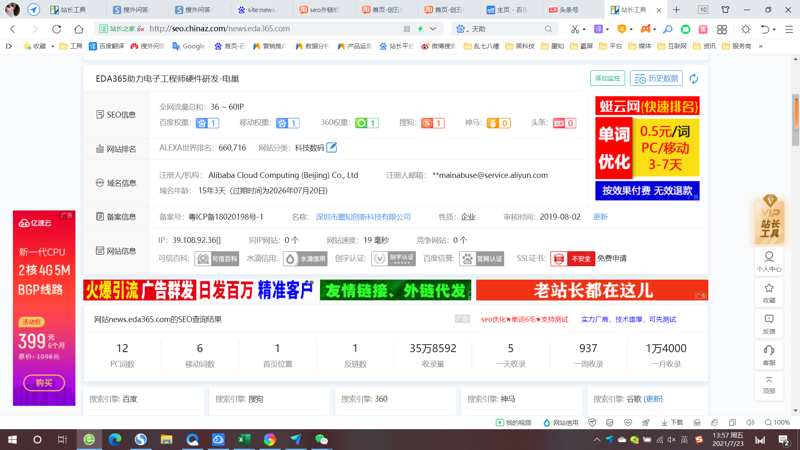The image size is (800, 450).
Task: Open Google bookmark
Action: point(189,46)
